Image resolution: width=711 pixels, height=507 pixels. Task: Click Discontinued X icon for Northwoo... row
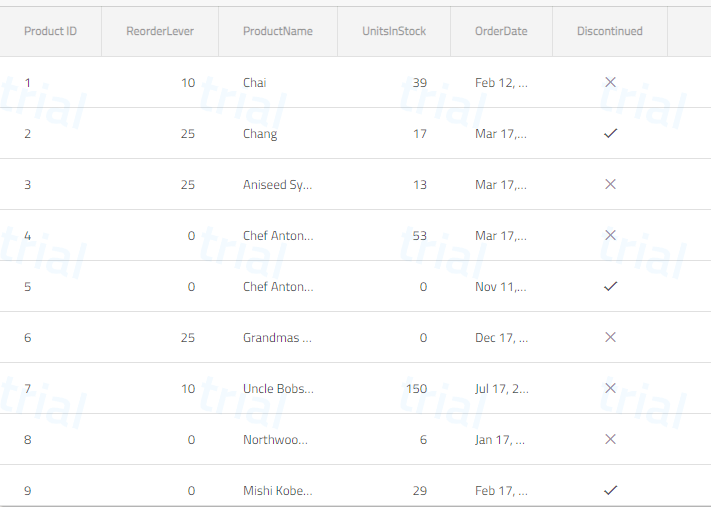pyautogui.click(x=610, y=439)
